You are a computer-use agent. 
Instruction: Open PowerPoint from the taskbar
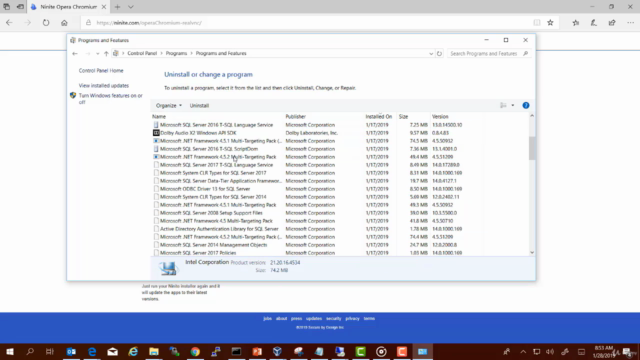click(257, 351)
